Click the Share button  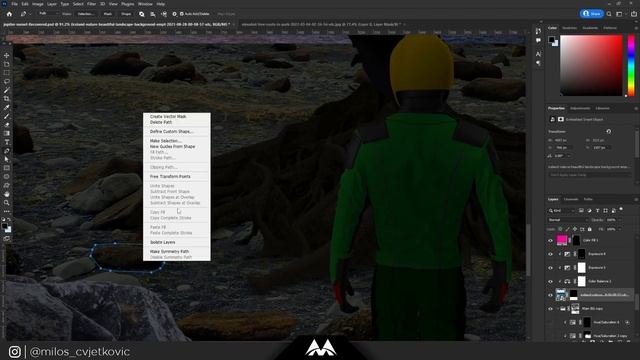click(591, 13)
